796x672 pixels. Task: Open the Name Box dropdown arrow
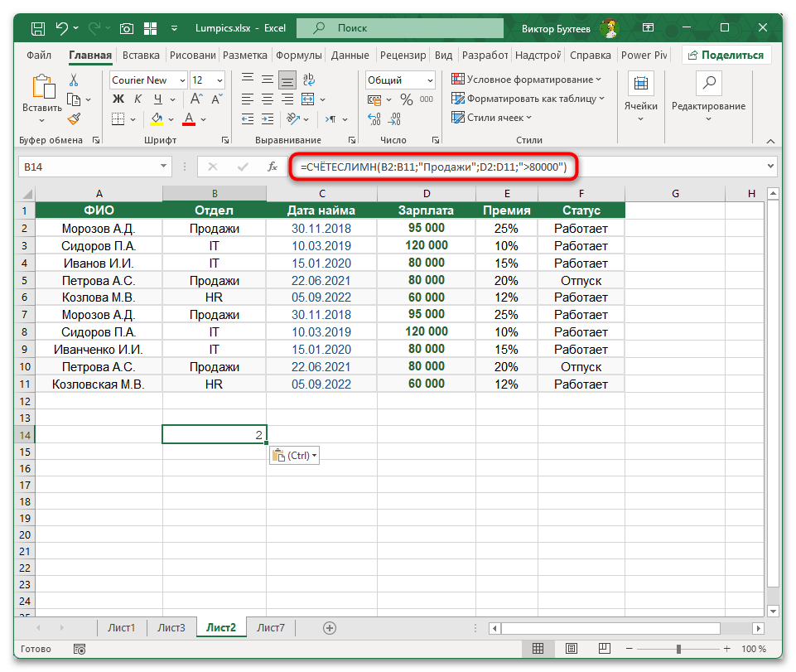[163, 166]
